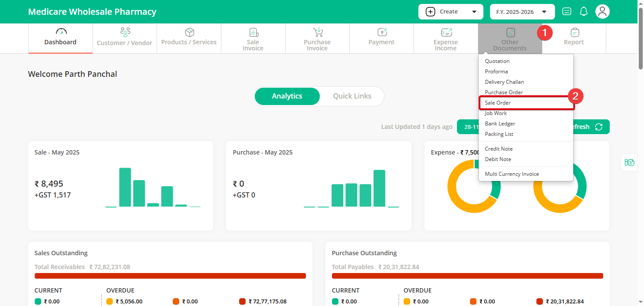Click the Refresh button
The width and height of the screenshot is (644, 306).
(588, 127)
